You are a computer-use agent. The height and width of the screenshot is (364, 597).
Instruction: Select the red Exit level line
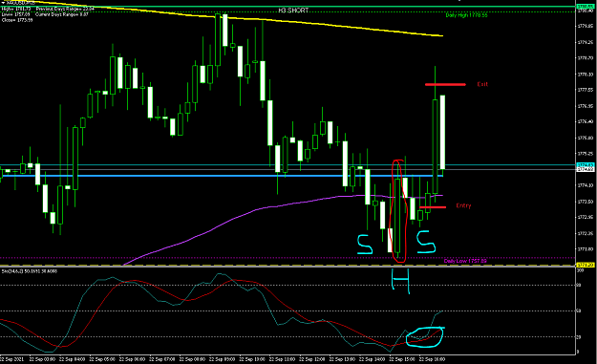445,84
